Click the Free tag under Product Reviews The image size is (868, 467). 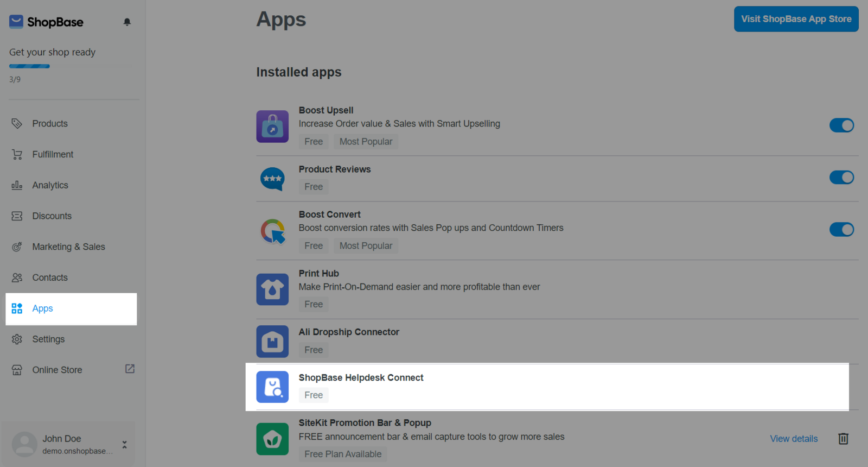tap(314, 187)
